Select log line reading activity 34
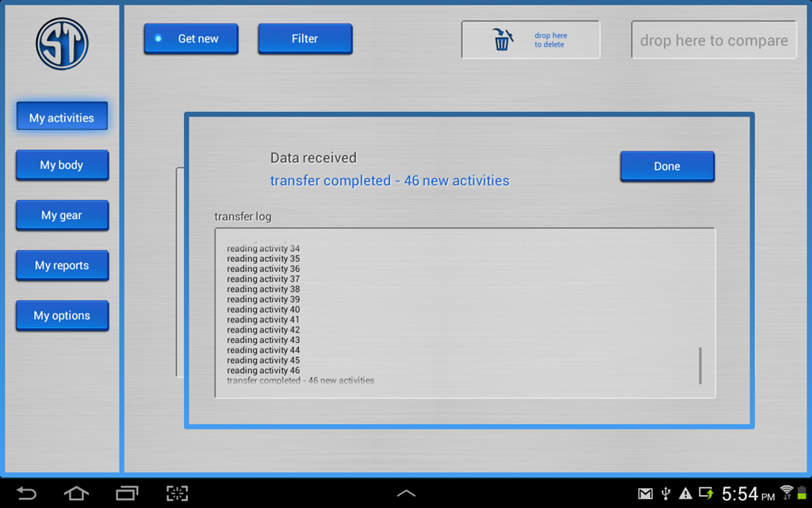The image size is (812, 508). tap(263, 248)
